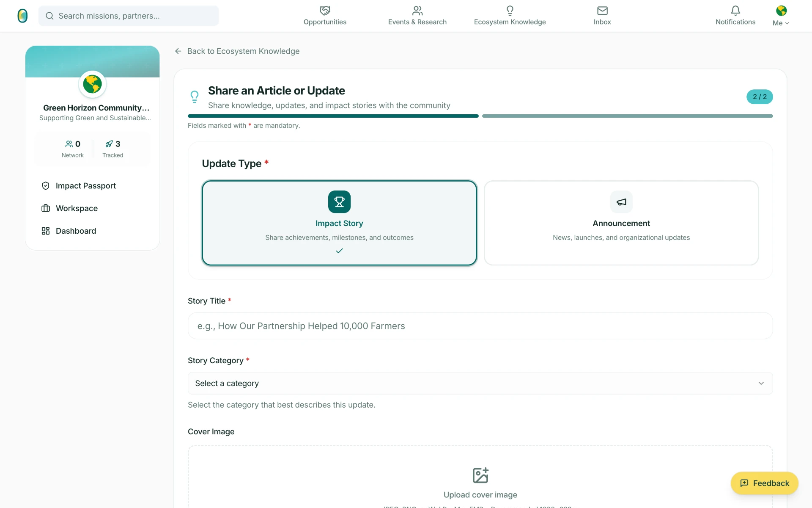Click the Green Horizon Community name
The height and width of the screenshot is (508, 812).
point(96,108)
